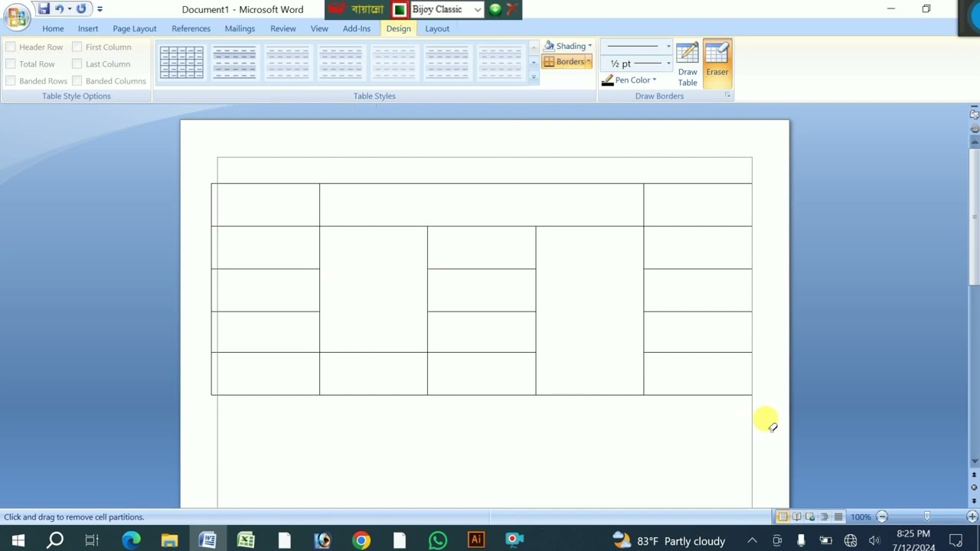Open the Bijoy Classic keyboard dropdown
The width and height of the screenshot is (980, 551).
pos(477,9)
